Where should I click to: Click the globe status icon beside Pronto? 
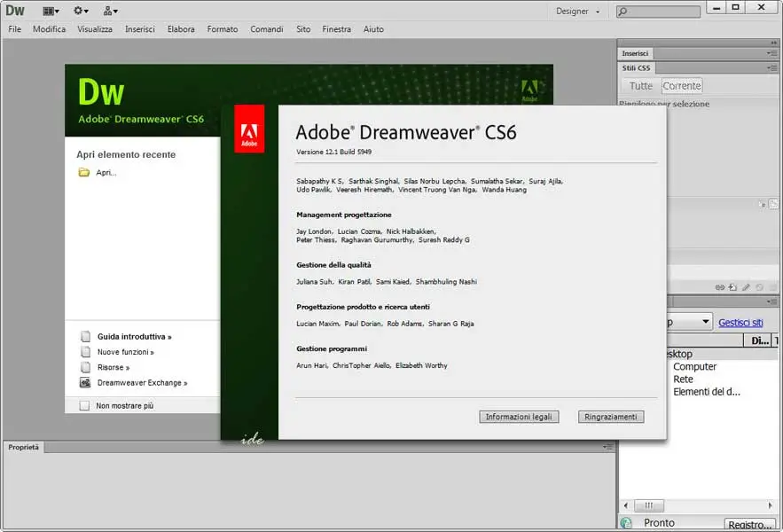626,523
